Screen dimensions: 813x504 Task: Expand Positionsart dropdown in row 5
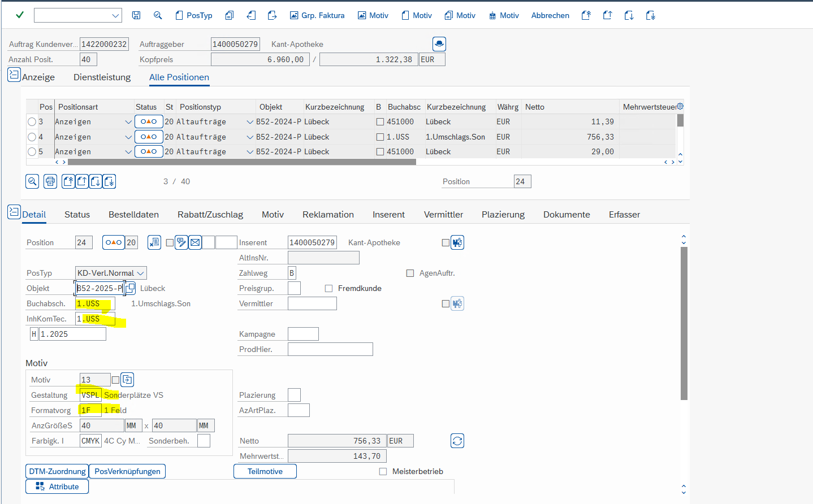(128, 151)
